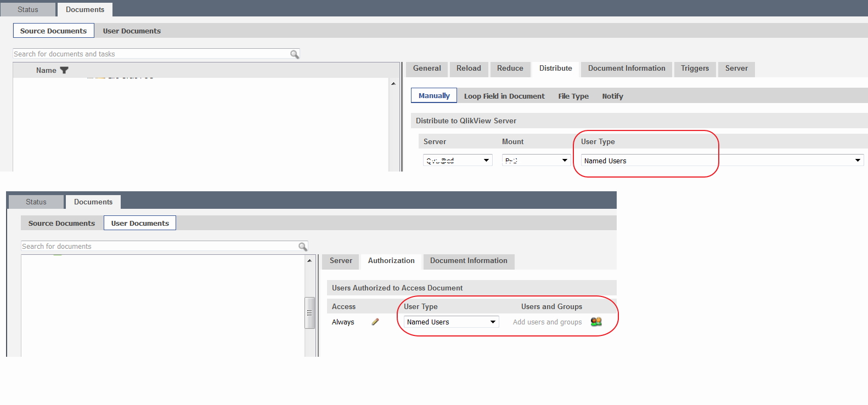Click the Distribute to QlikView Server heading
Screen dimensions: 868x405
point(466,121)
